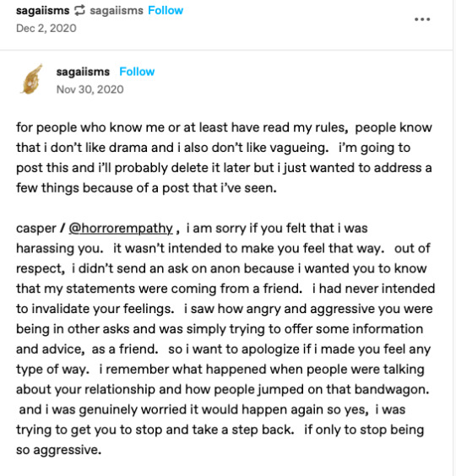Follow sagaiisms next to the avatar name

click(137, 72)
